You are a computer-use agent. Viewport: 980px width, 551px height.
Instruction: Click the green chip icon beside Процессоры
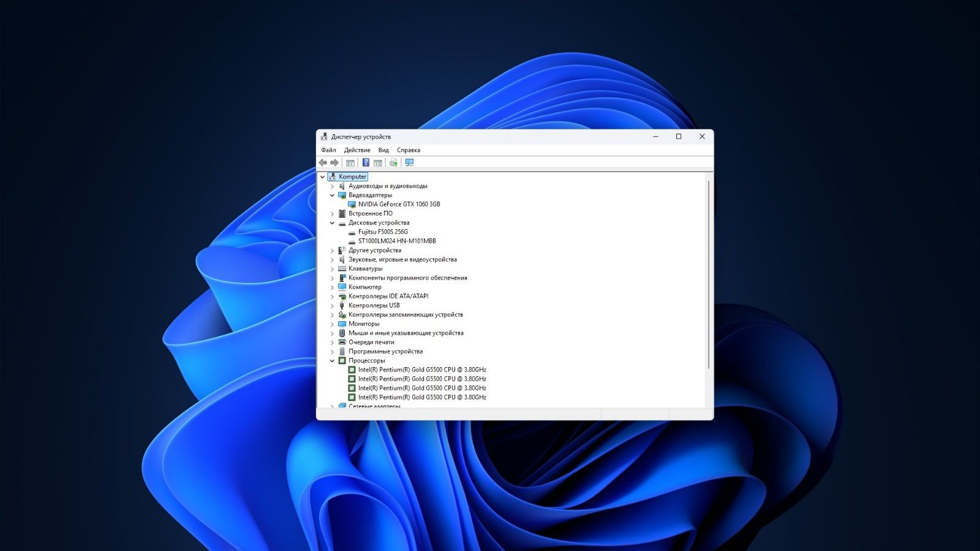342,360
